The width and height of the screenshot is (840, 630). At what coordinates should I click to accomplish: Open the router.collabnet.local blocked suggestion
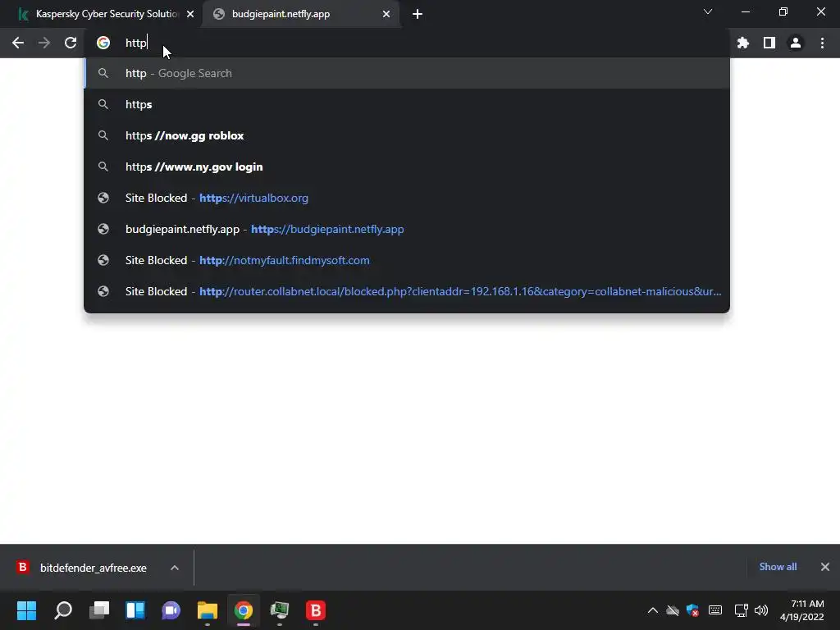(407, 291)
